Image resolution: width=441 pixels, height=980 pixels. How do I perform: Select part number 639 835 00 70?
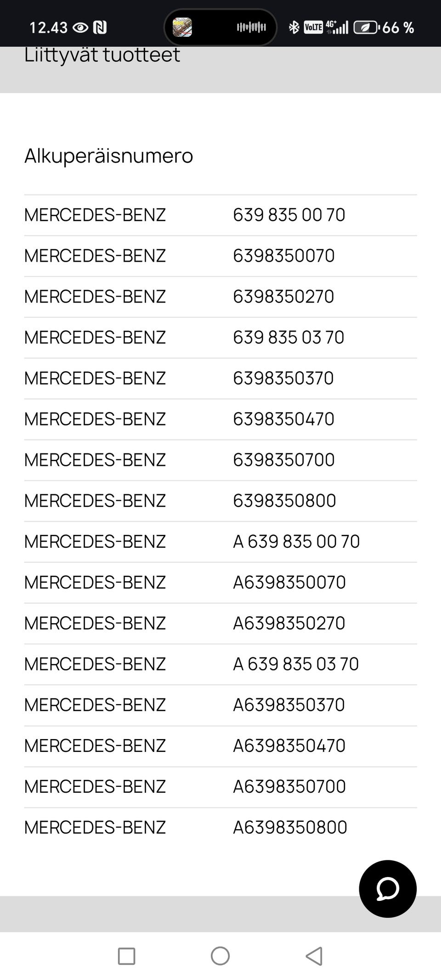pos(289,215)
